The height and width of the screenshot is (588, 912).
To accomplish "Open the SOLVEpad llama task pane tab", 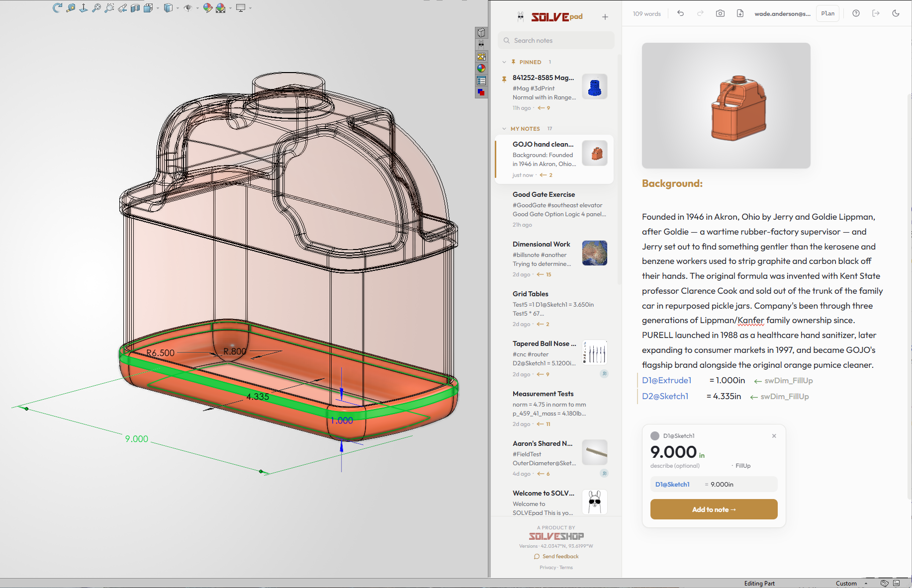I will (x=481, y=45).
